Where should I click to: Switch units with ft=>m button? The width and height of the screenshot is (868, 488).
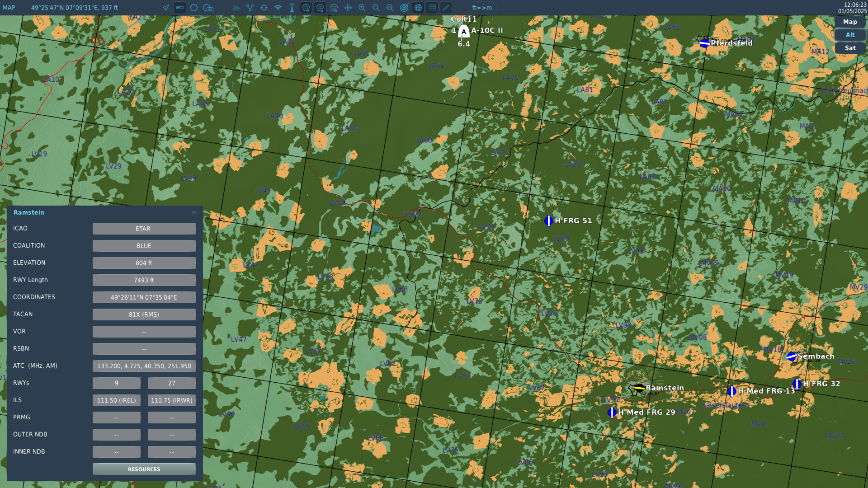click(482, 8)
